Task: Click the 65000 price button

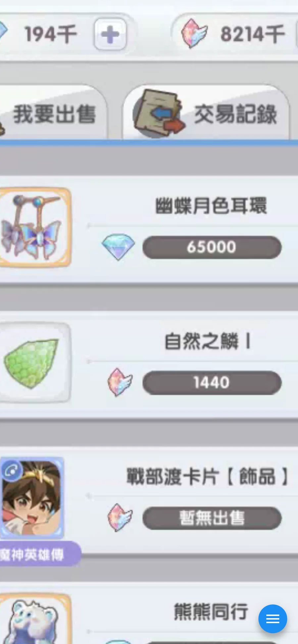Action: click(212, 247)
